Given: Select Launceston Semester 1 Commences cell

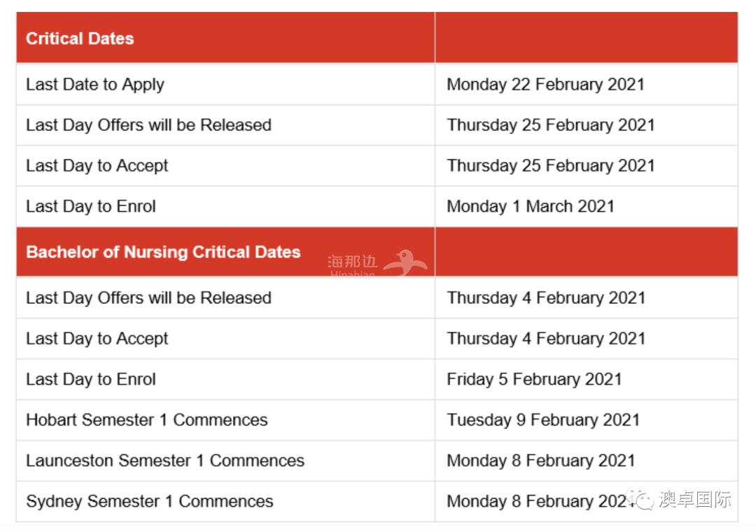Looking at the screenshot, I should tap(225, 461).
